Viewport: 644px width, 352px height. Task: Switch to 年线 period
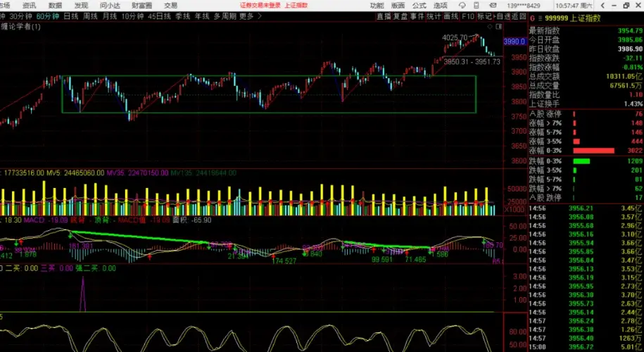(x=202, y=16)
